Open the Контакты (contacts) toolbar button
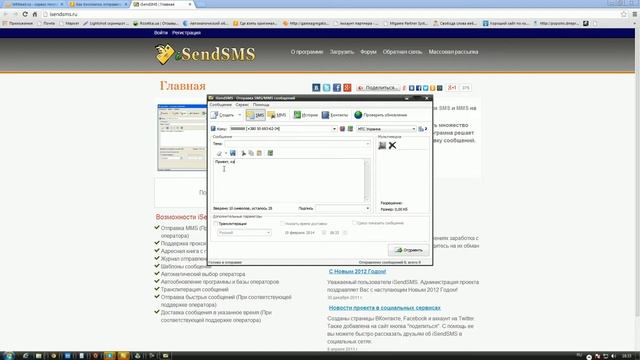Image resolution: width=640 pixels, height=360 pixels. click(335, 115)
